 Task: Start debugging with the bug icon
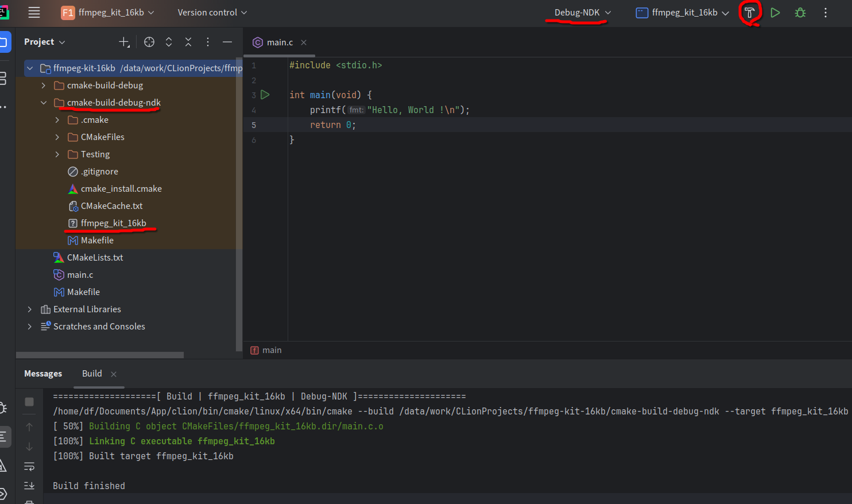[800, 13]
